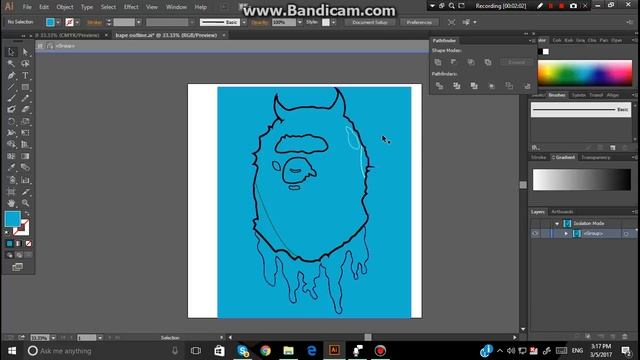
Task: Select the Magic Wand tool
Action: pos(11,64)
